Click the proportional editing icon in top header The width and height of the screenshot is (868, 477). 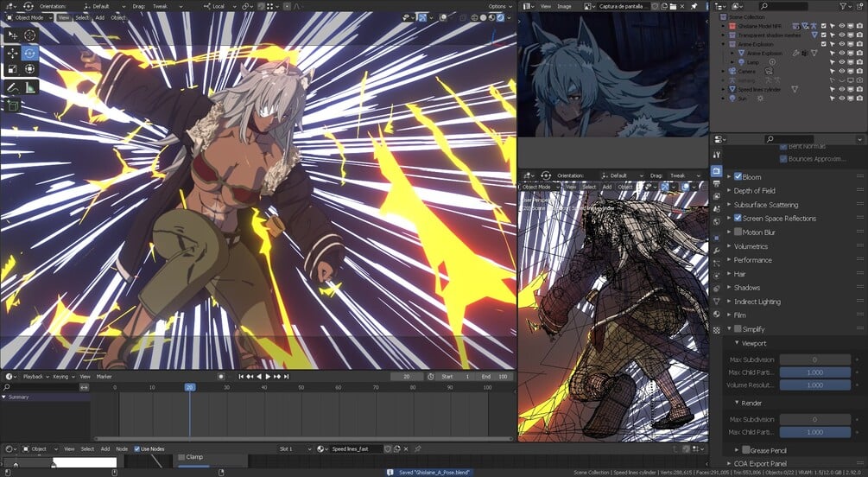[287, 6]
